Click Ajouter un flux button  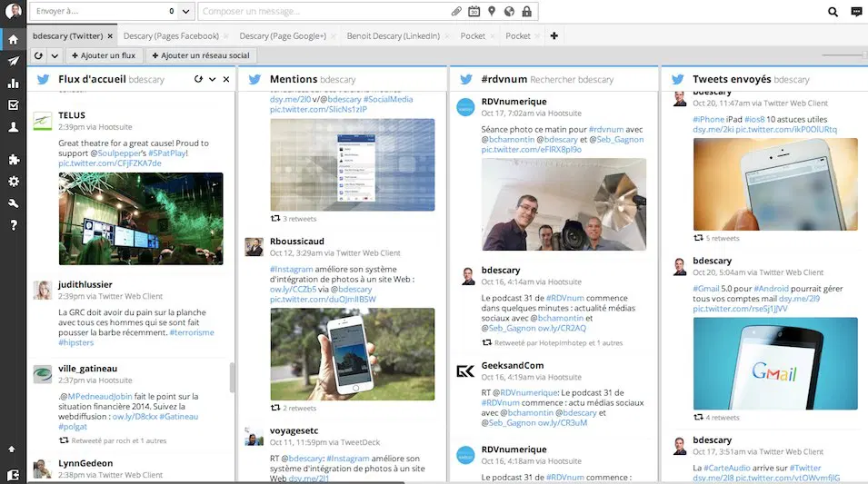(x=105, y=55)
